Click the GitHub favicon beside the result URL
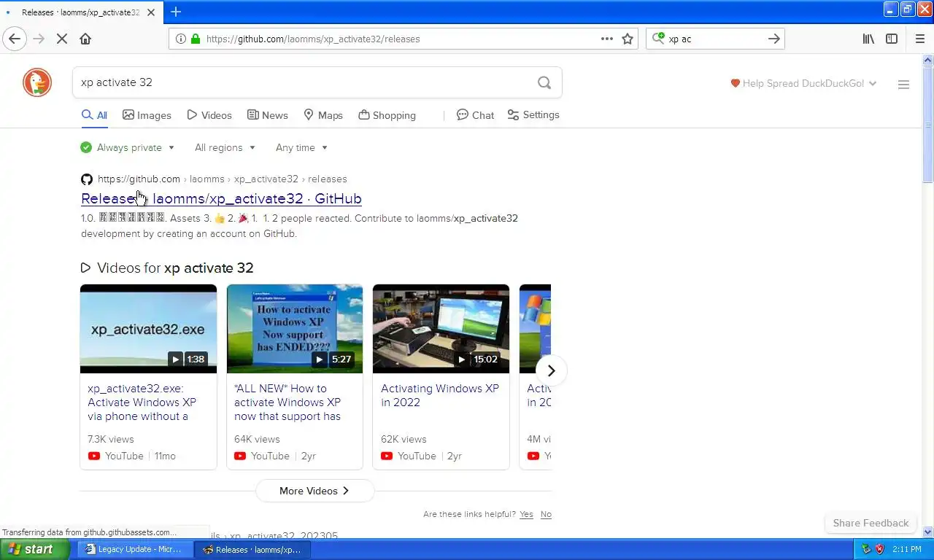Screen dimensions: 934x560 point(87,179)
